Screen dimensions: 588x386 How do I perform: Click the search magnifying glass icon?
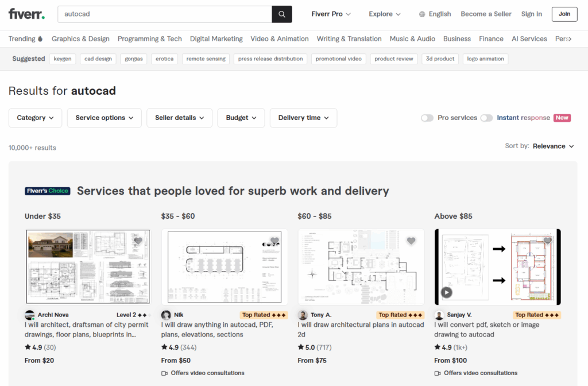281,13
